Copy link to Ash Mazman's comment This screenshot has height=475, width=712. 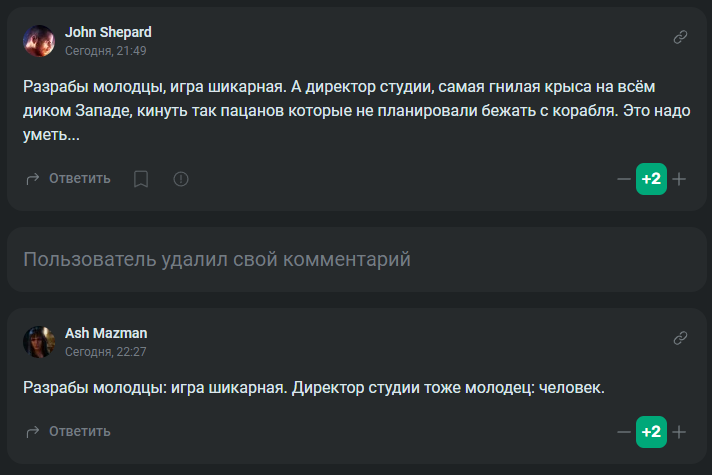point(680,338)
